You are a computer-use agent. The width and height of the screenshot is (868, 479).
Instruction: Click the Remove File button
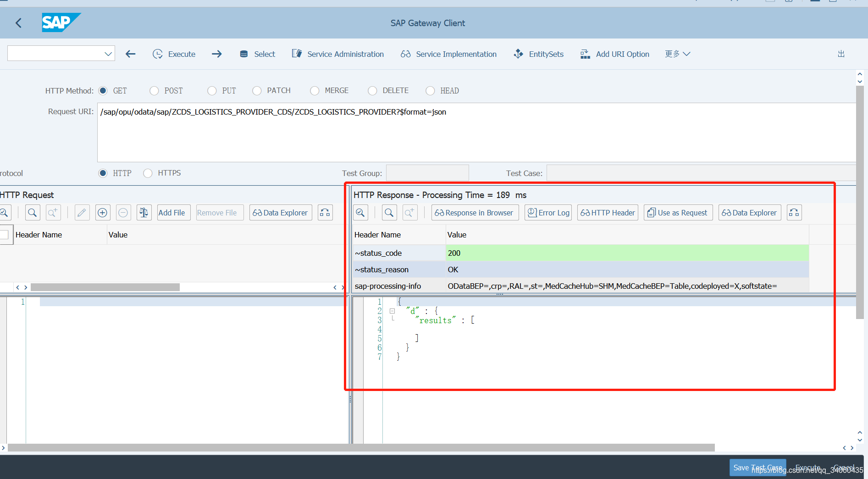pyautogui.click(x=220, y=213)
